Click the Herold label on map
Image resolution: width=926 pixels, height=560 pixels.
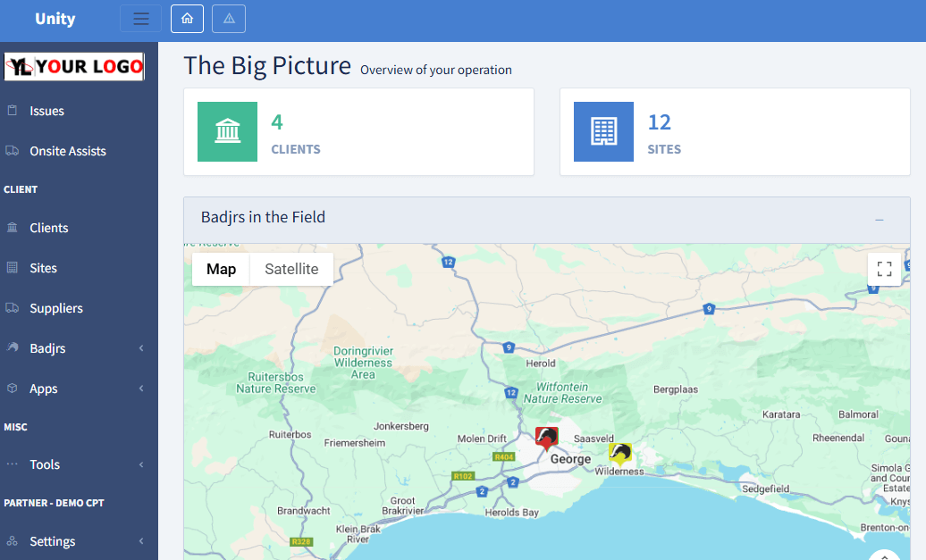pos(541,364)
